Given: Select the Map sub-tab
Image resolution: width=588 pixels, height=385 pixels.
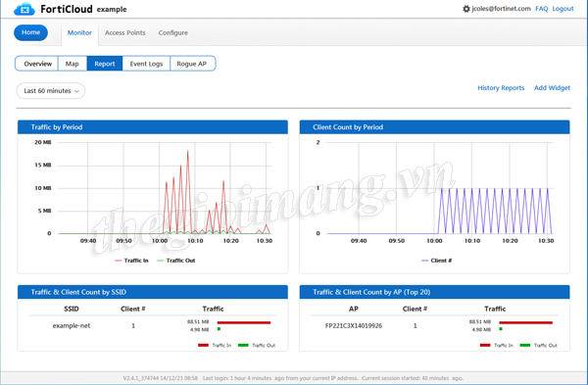Looking at the screenshot, I should (73, 64).
